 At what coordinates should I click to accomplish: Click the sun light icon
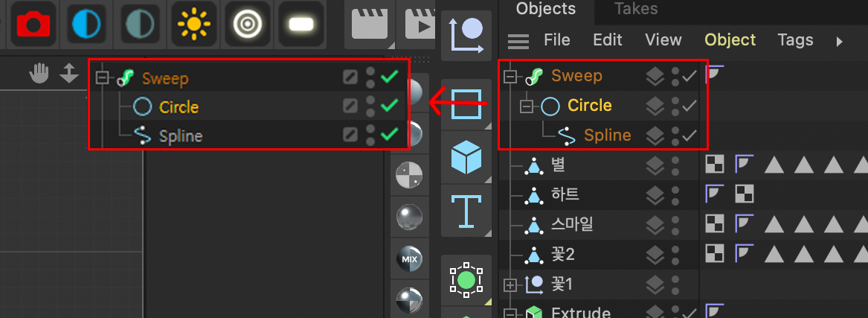[193, 23]
